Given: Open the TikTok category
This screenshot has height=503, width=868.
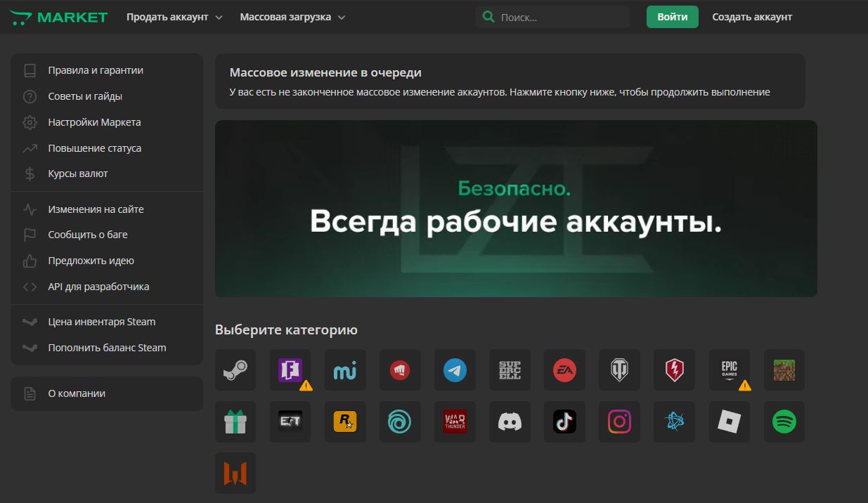Looking at the screenshot, I should [x=564, y=422].
